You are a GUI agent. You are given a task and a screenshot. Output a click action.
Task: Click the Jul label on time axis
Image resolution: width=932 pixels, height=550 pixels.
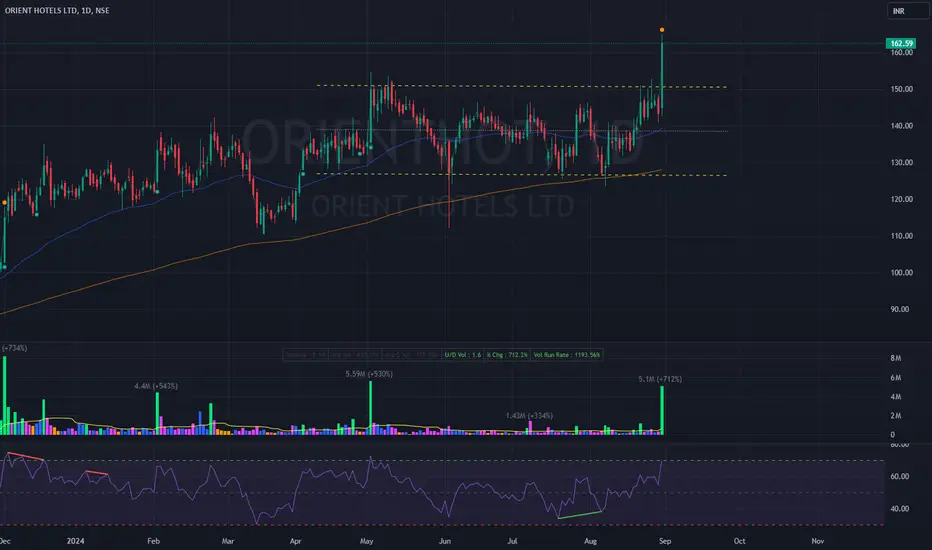tap(512, 541)
